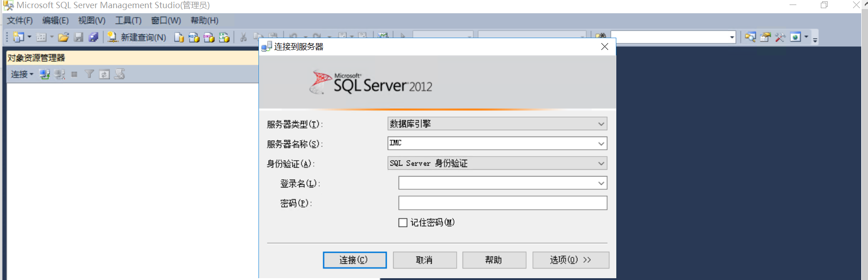The image size is (868, 280).
Task: Click the 连接(C) button in dialog
Action: (x=355, y=260)
